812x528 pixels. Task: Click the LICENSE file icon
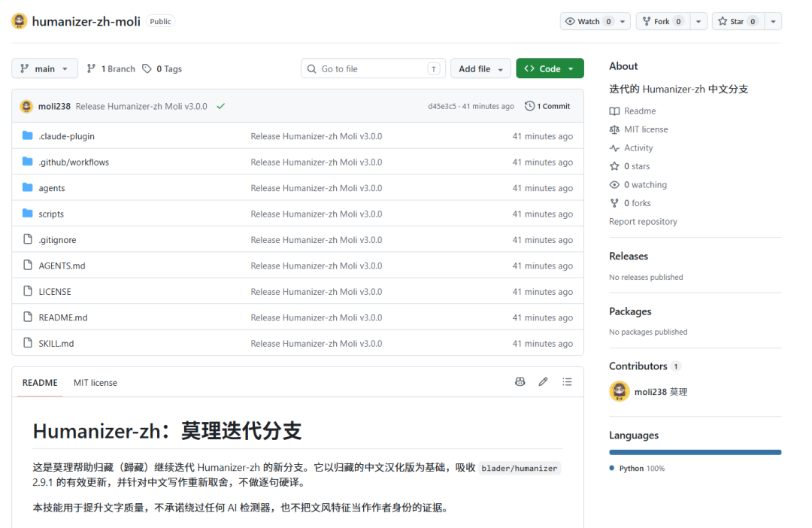(28, 291)
